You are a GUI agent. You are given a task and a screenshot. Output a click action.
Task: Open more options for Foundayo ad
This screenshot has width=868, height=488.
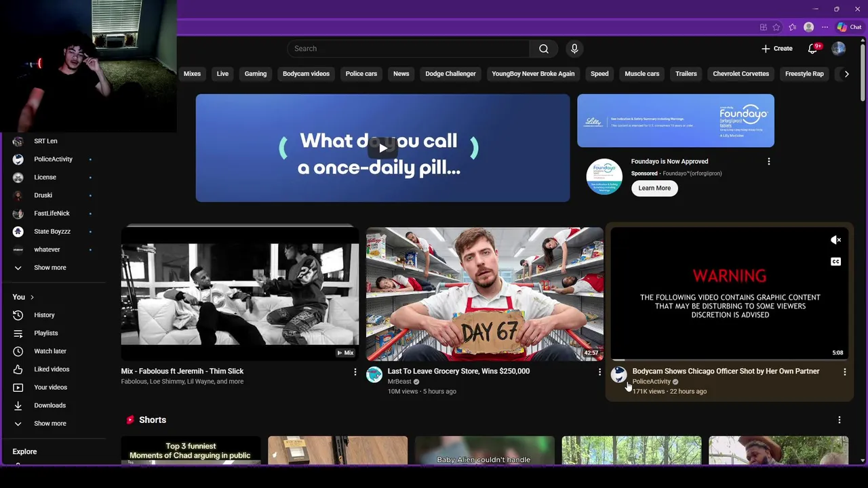(768, 161)
